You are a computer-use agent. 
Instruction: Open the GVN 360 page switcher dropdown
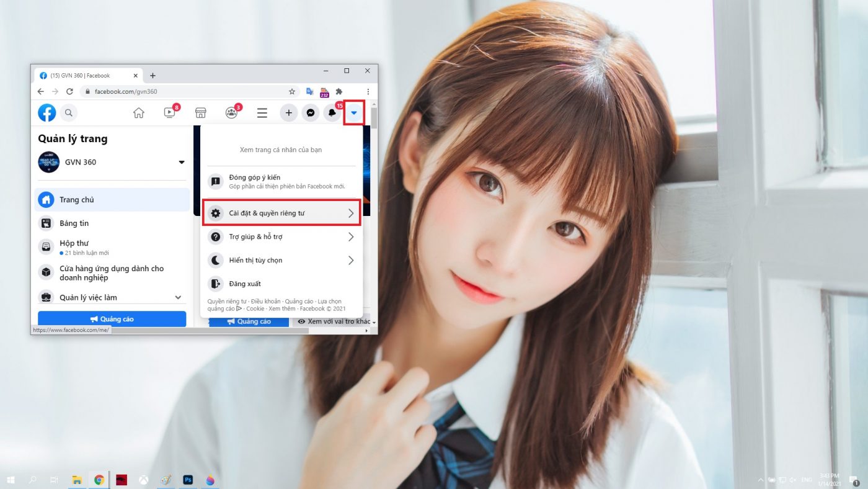pyautogui.click(x=182, y=163)
